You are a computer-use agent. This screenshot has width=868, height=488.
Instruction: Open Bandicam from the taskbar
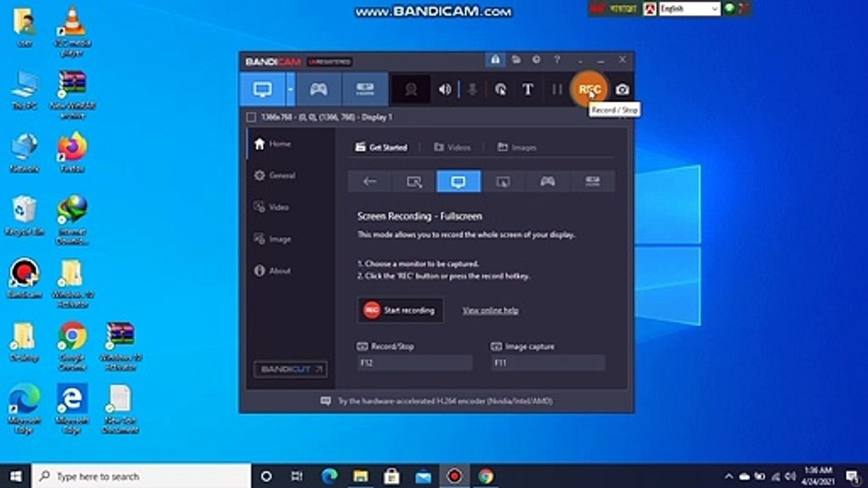coord(454,476)
